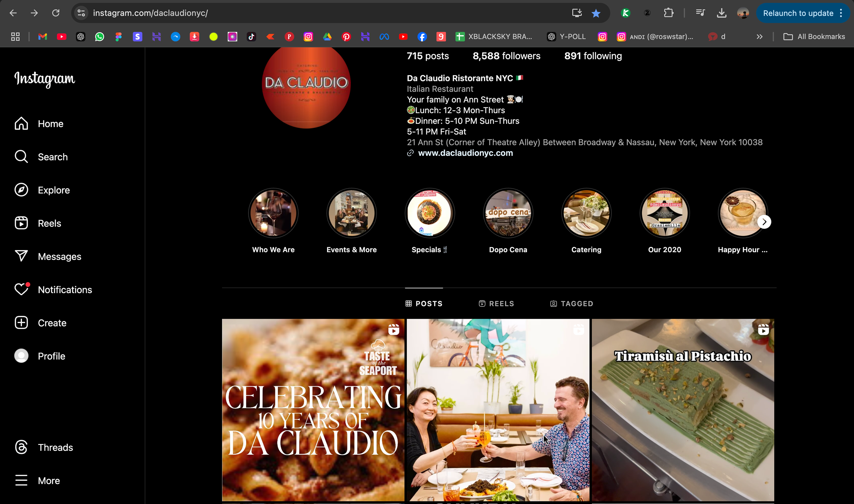Open the WhatsApp bookmark
The height and width of the screenshot is (504, 854).
click(99, 36)
